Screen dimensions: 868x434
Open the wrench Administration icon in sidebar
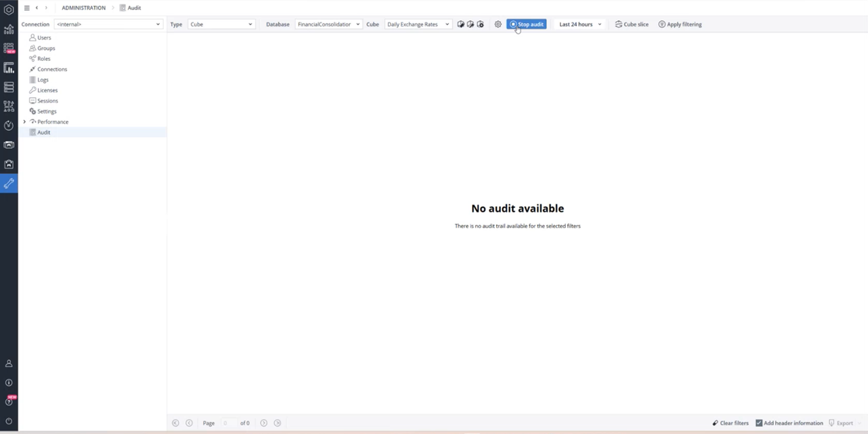click(8, 183)
